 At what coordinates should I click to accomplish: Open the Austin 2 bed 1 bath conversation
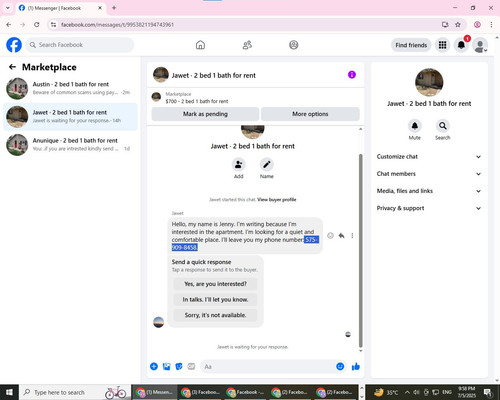tap(70, 88)
